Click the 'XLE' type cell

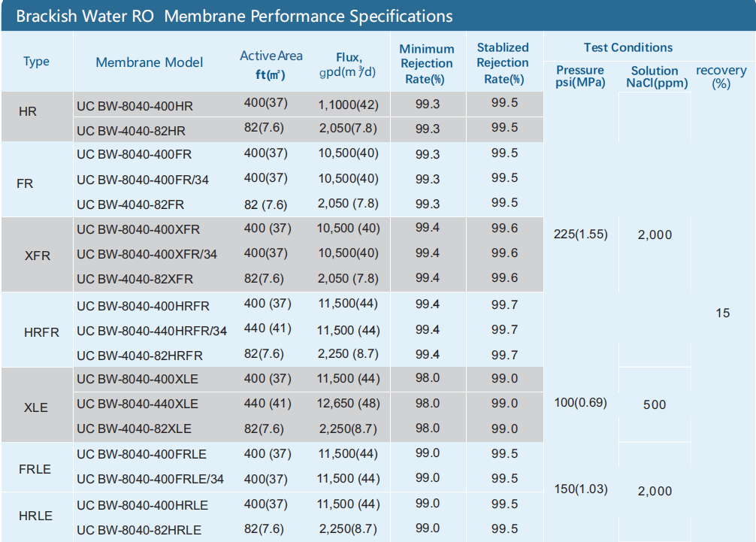tap(35, 407)
